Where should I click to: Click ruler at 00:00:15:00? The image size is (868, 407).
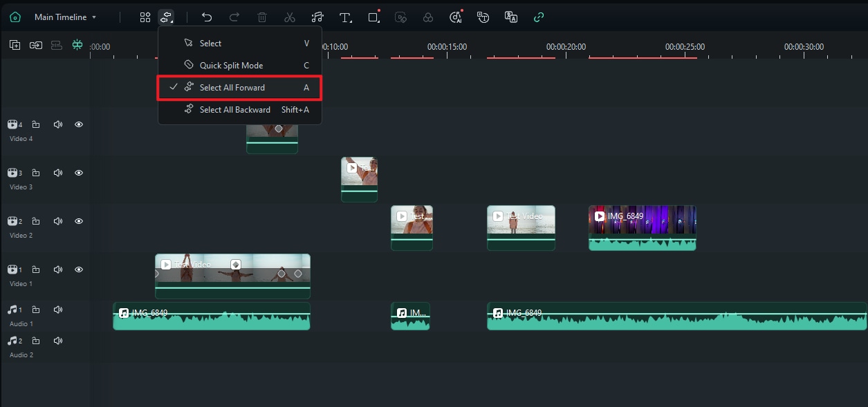447,47
